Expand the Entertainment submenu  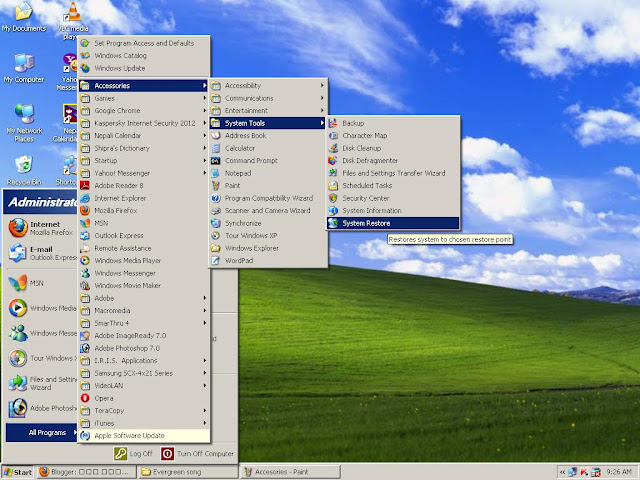[x=268, y=111]
